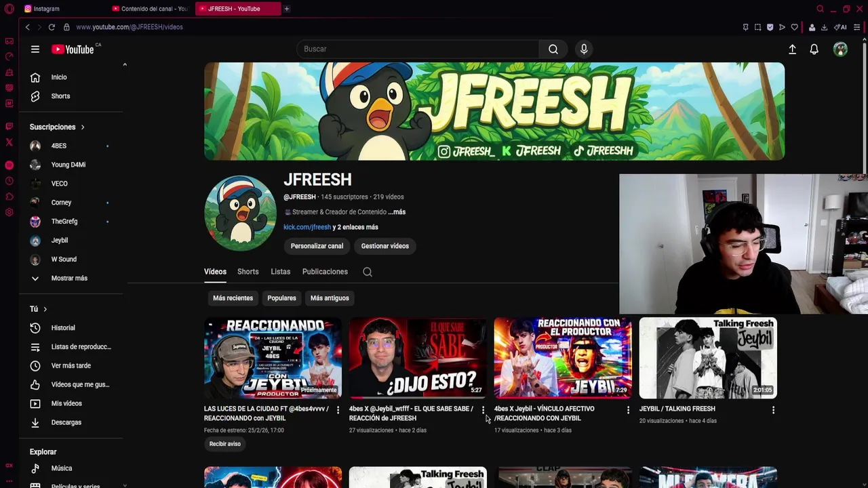
Task: Open Ver más tarde in sidebar
Action: 71,366
